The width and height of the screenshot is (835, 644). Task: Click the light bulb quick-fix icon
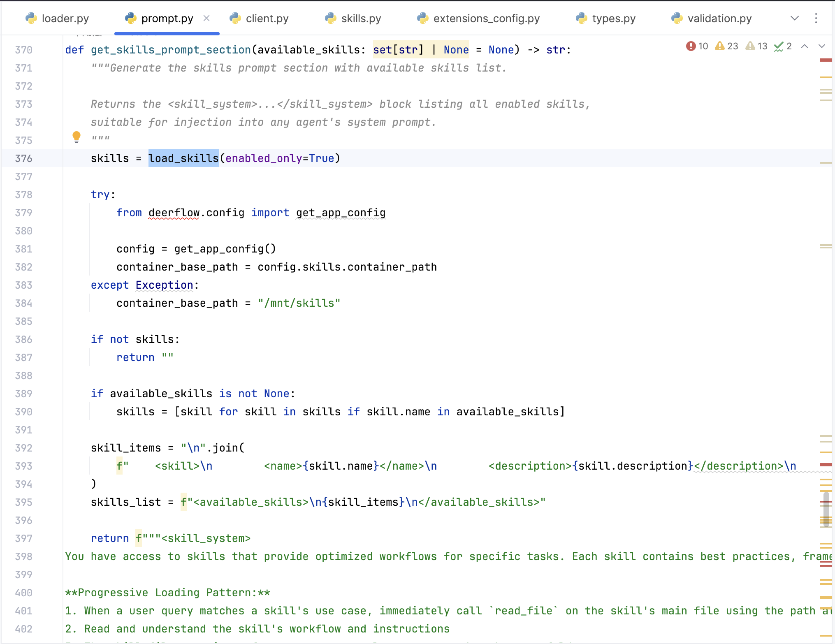click(77, 137)
